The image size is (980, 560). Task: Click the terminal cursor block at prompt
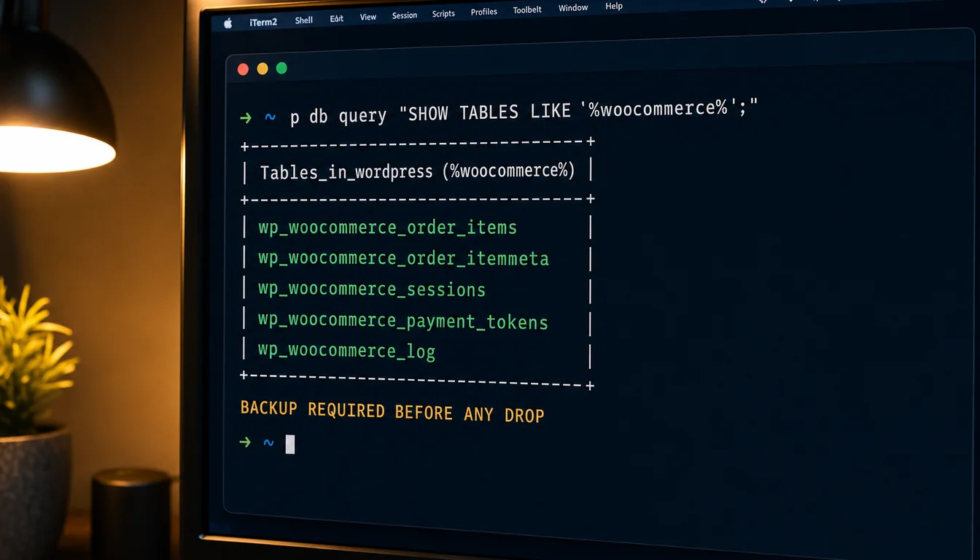click(x=289, y=444)
